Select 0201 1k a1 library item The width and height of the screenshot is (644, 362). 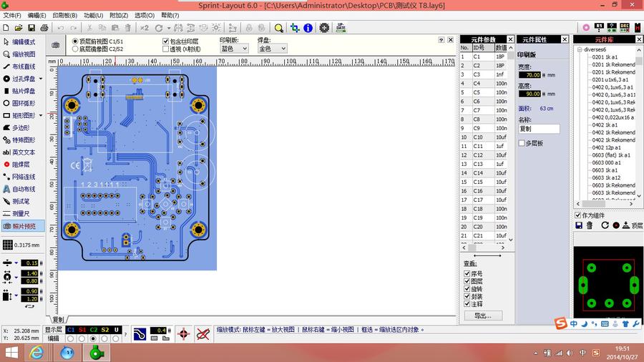coord(605,57)
